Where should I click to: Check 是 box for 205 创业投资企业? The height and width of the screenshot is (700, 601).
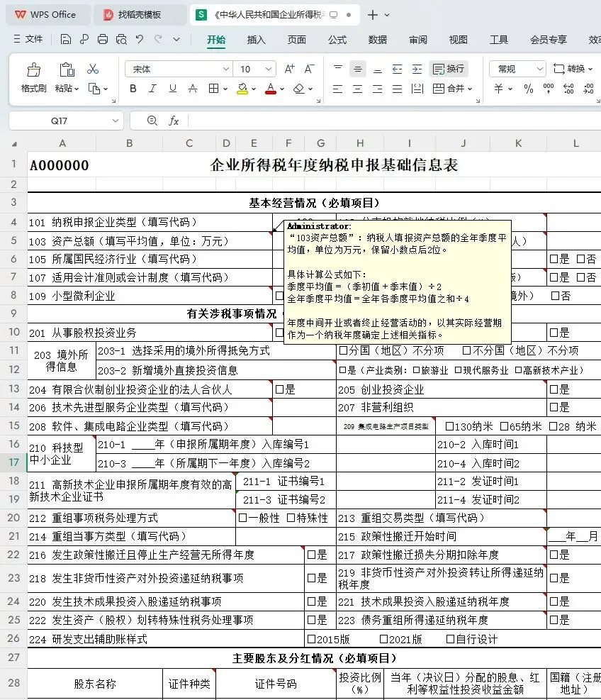[554, 389]
